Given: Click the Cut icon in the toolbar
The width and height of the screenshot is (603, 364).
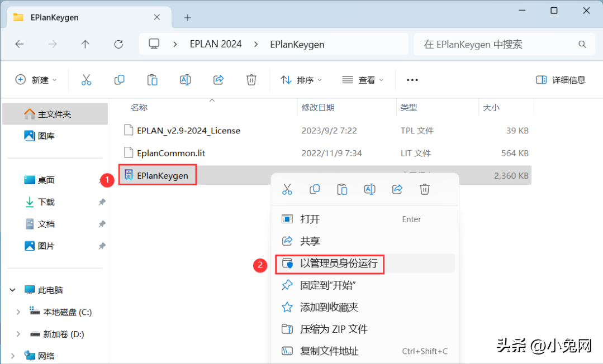Looking at the screenshot, I should pyautogui.click(x=86, y=80).
